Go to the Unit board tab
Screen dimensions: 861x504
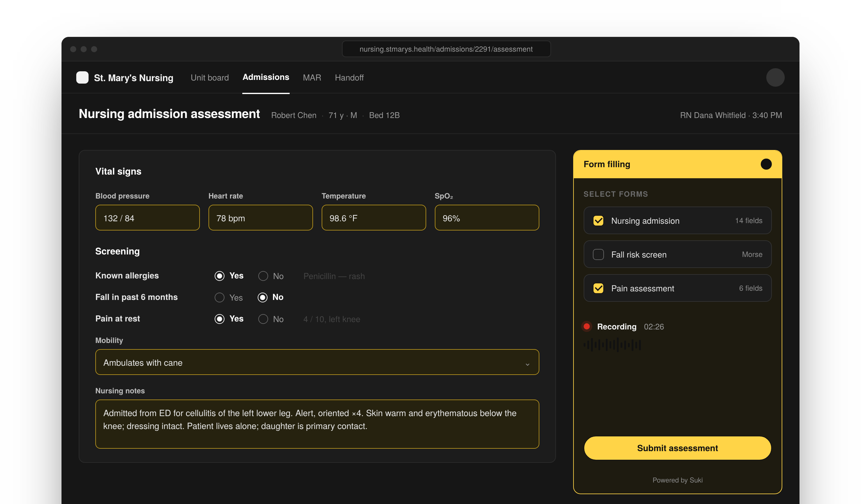point(209,77)
